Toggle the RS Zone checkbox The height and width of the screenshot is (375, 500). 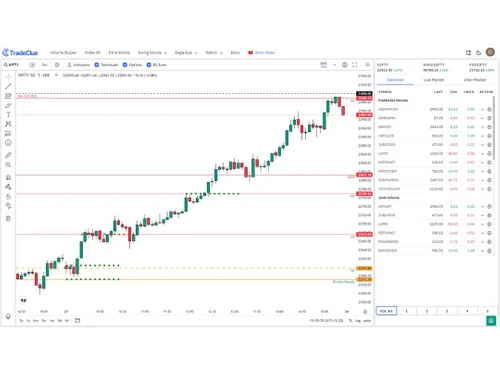click(x=149, y=65)
